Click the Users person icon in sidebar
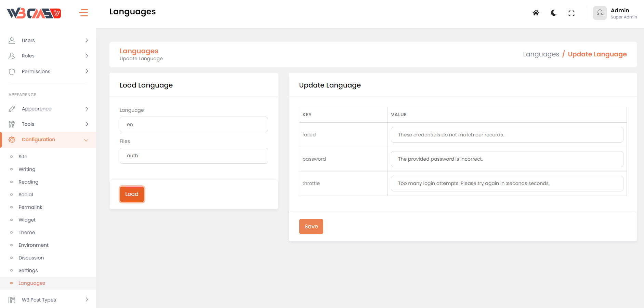644x308 pixels. click(12, 40)
